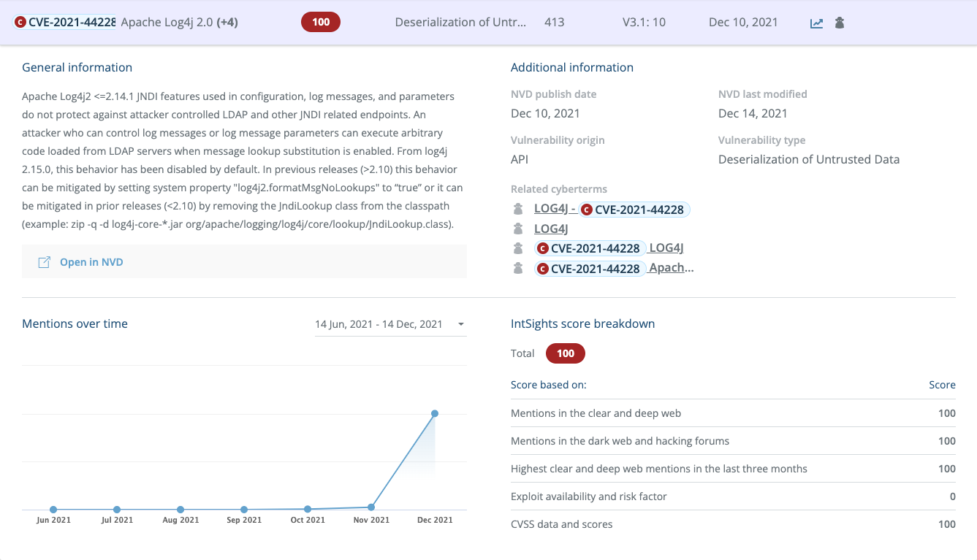This screenshot has width=977, height=560.
Task: Click the icon left of the standalone LOG4J cyberterm
Action: (518, 229)
